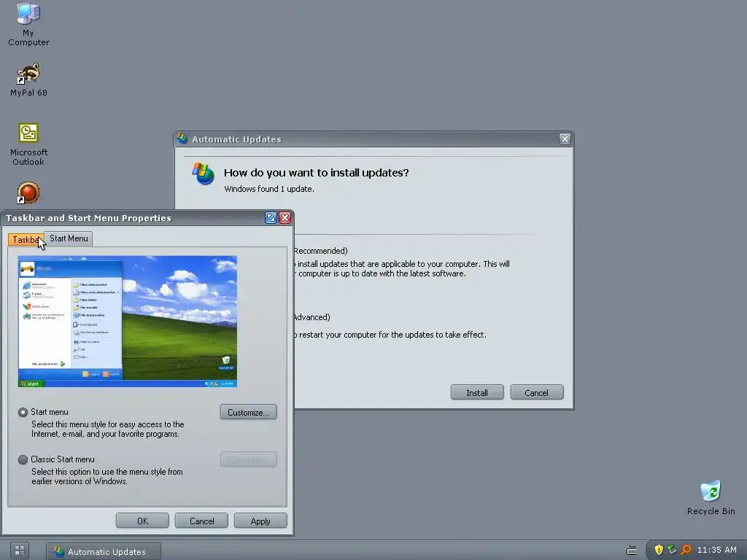The width and height of the screenshot is (747, 560).
Task: Click Cancel in Automatic Updates dialog
Action: (536, 392)
